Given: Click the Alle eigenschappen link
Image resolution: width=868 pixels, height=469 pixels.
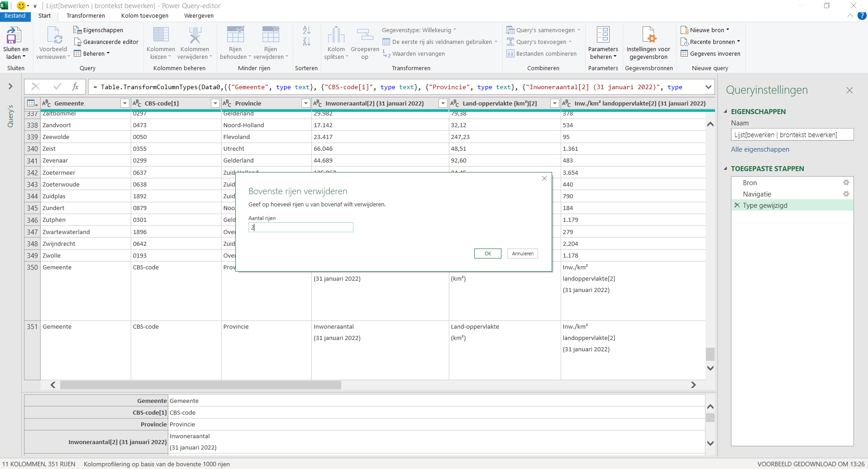Looking at the screenshot, I should pyautogui.click(x=760, y=149).
